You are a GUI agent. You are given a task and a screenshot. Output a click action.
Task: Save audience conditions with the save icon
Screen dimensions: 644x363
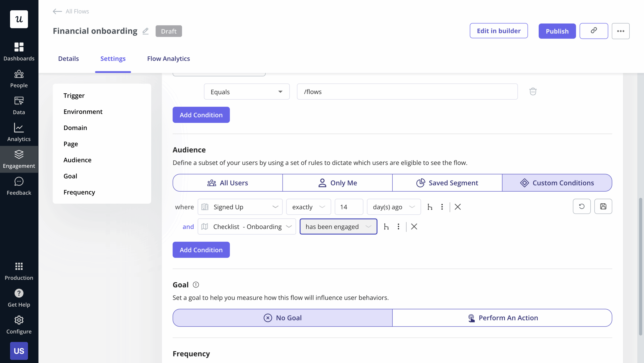(603, 206)
